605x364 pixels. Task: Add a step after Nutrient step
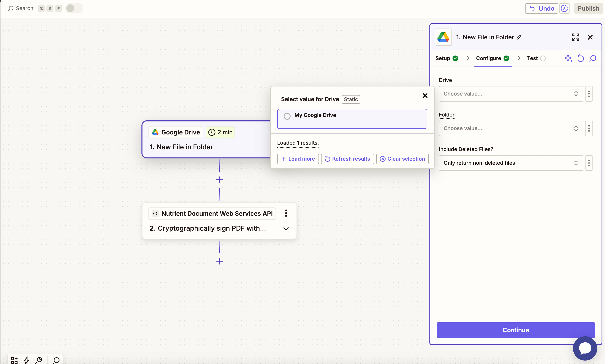click(219, 261)
